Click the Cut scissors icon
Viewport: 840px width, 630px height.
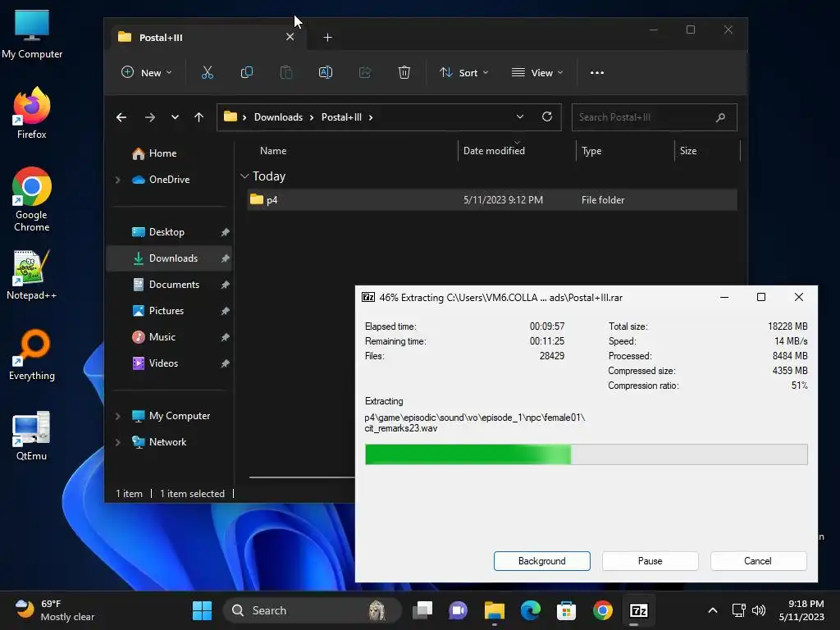208,72
